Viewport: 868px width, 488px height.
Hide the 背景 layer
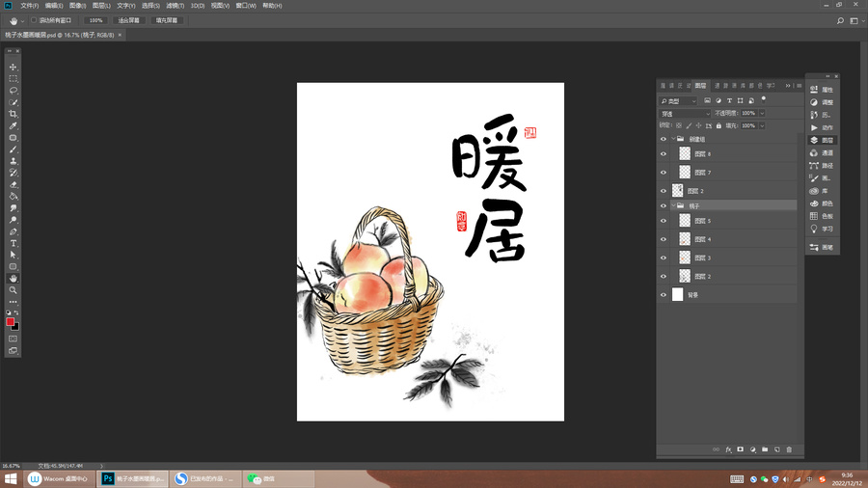[x=664, y=295]
